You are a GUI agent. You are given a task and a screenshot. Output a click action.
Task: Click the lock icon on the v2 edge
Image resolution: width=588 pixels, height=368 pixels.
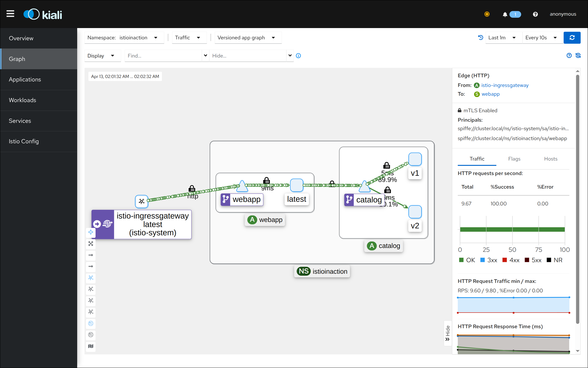click(387, 190)
